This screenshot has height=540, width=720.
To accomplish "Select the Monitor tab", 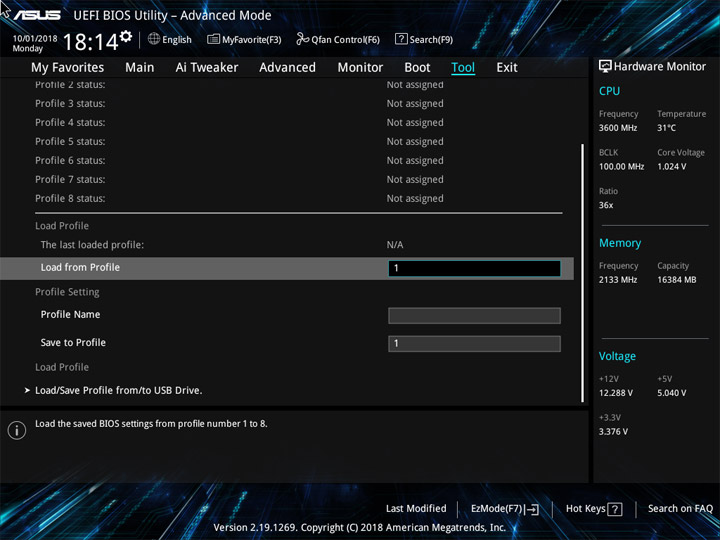I will coord(360,68).
